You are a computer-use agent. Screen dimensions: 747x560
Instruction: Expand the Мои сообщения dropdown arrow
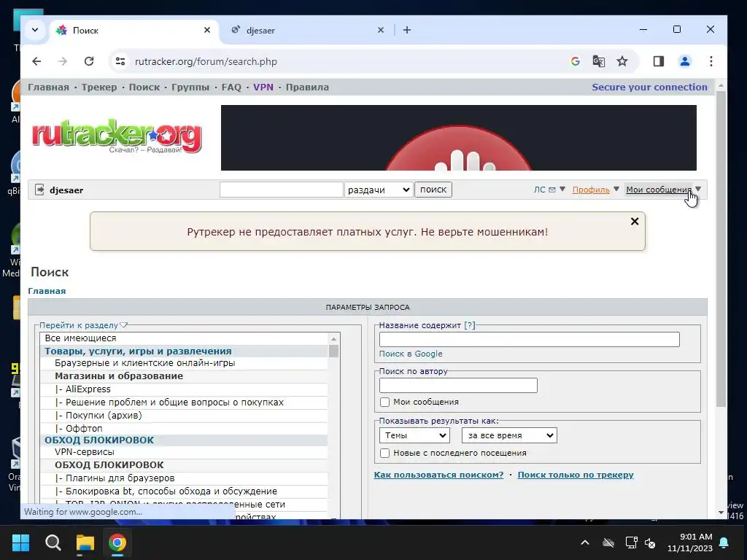(698, 189)
